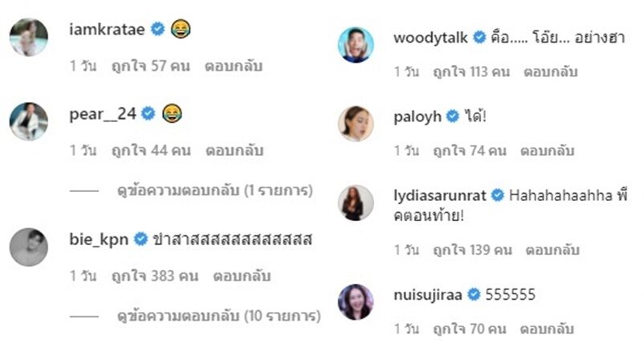Reply to woodytalk's comment
This screenshot has width=644, height=344.
(x=550, y=72)
